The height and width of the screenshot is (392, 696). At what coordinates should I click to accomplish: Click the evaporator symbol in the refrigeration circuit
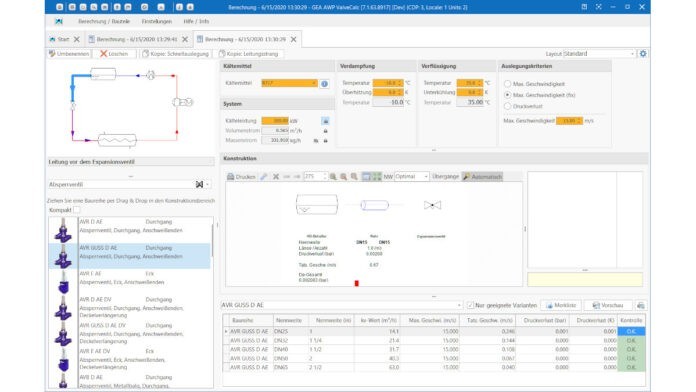(x=117, y=140)
